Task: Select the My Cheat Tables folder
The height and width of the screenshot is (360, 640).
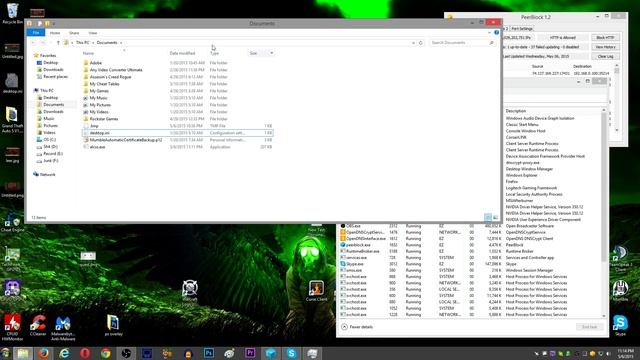Action: [x=104, y=84]
